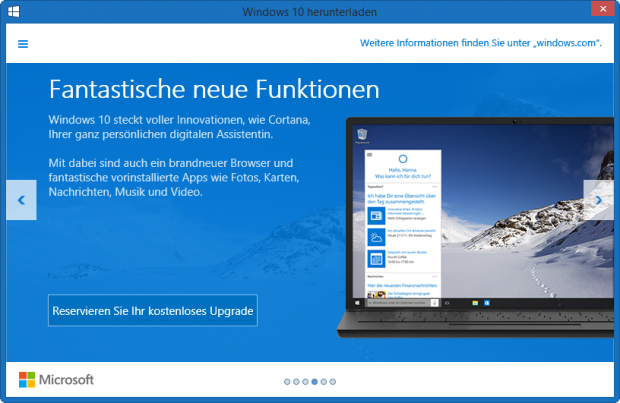
Task: Click Reservieren Sie Ihr kostenloses Upgrade
Action: 153,310
